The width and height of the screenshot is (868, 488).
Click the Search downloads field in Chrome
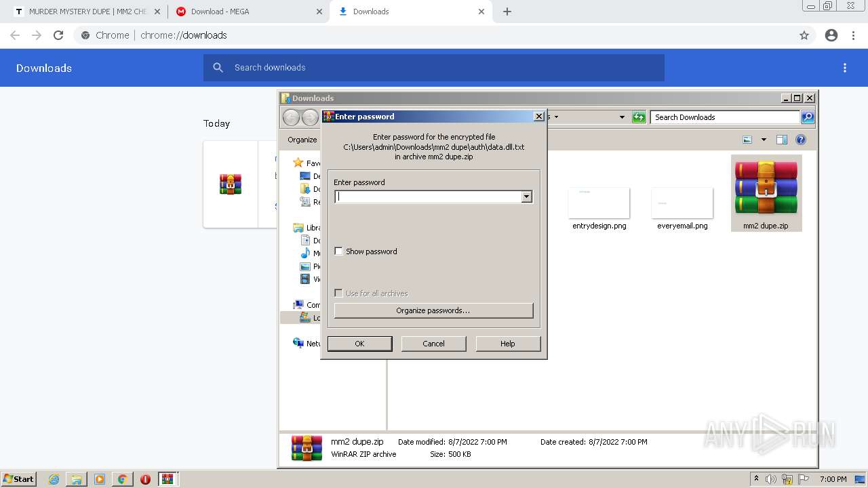(x=434, y=68)
